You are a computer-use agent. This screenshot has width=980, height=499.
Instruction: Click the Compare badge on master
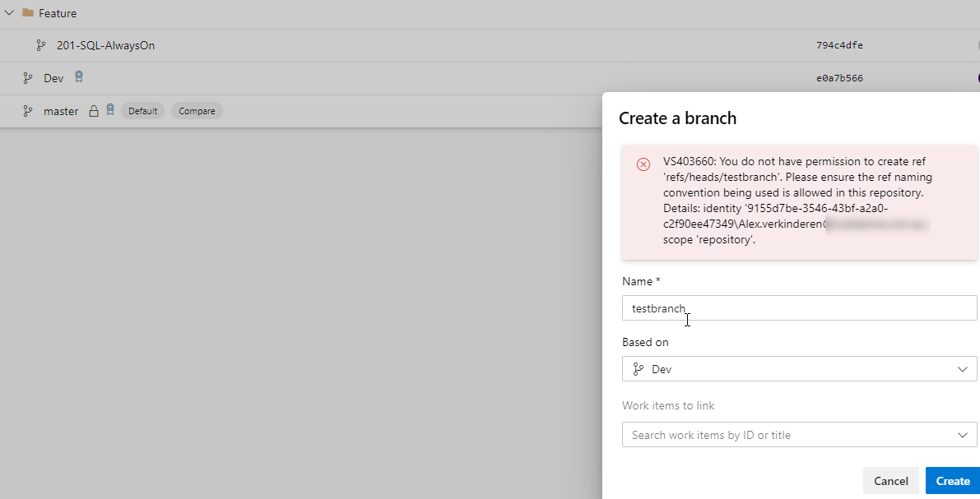(x=197, y=111)
